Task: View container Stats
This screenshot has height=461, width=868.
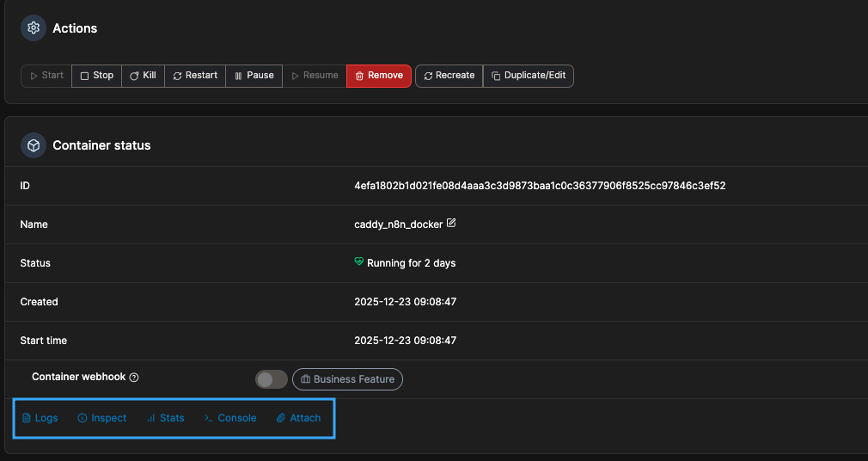Action: click(165, 418)
